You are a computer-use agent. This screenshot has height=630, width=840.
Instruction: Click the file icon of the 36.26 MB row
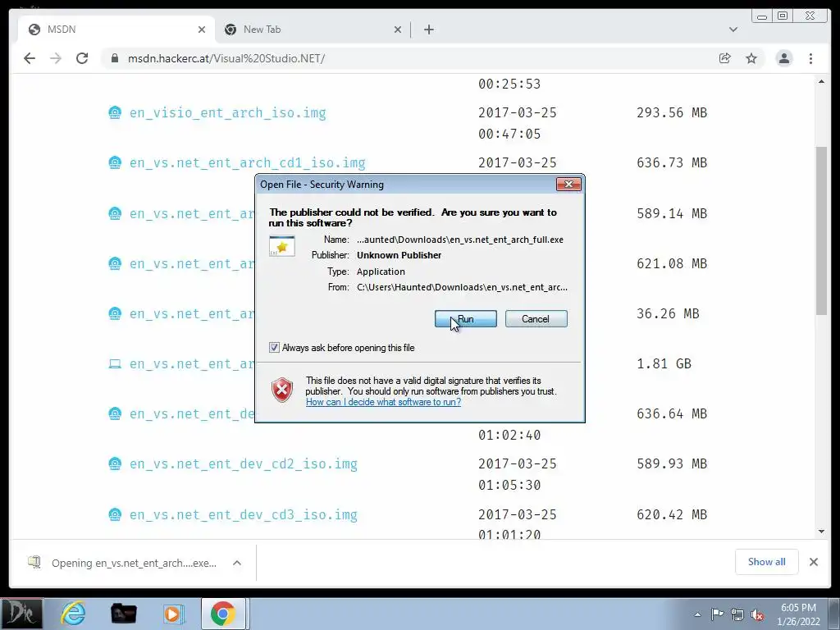pyautogui.click(x=115, y=313)
